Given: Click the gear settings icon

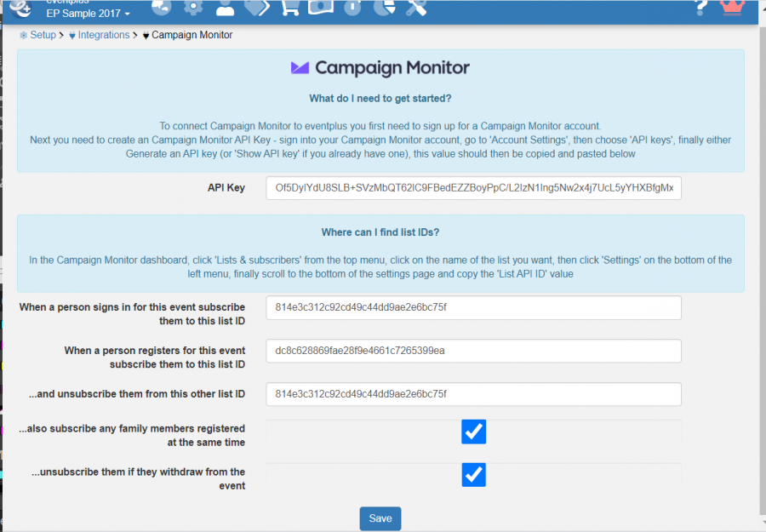Looking at the screenshot, I should [x=191, y=9].
